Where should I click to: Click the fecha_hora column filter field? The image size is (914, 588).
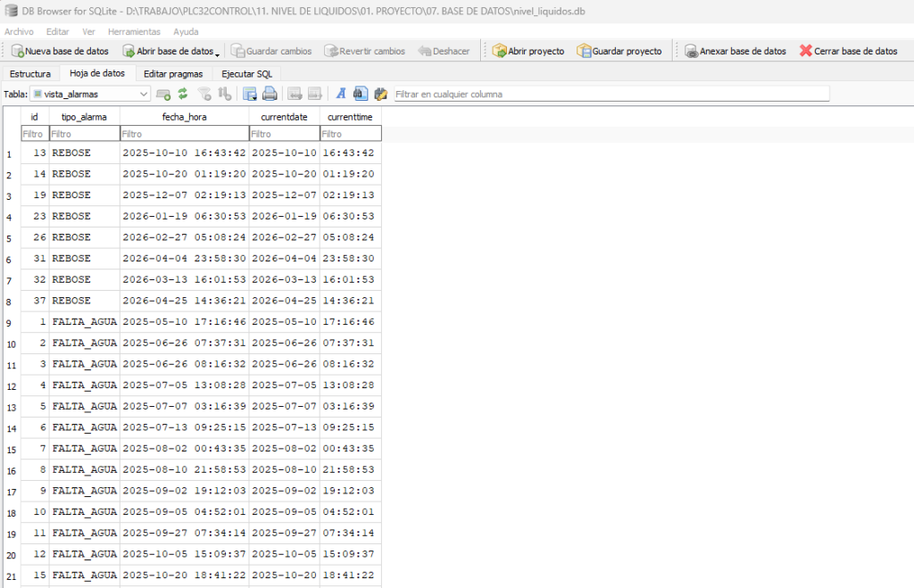coord(185,134)
